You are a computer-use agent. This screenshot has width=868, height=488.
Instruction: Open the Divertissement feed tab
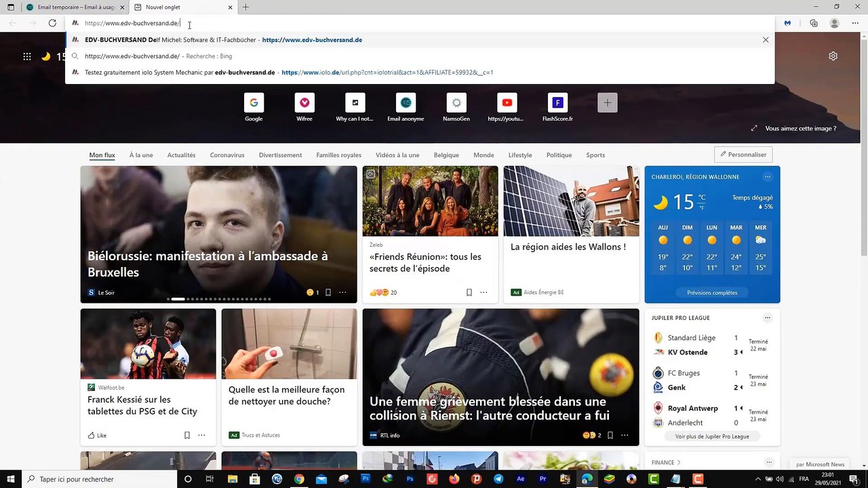(x=280, y=155)
